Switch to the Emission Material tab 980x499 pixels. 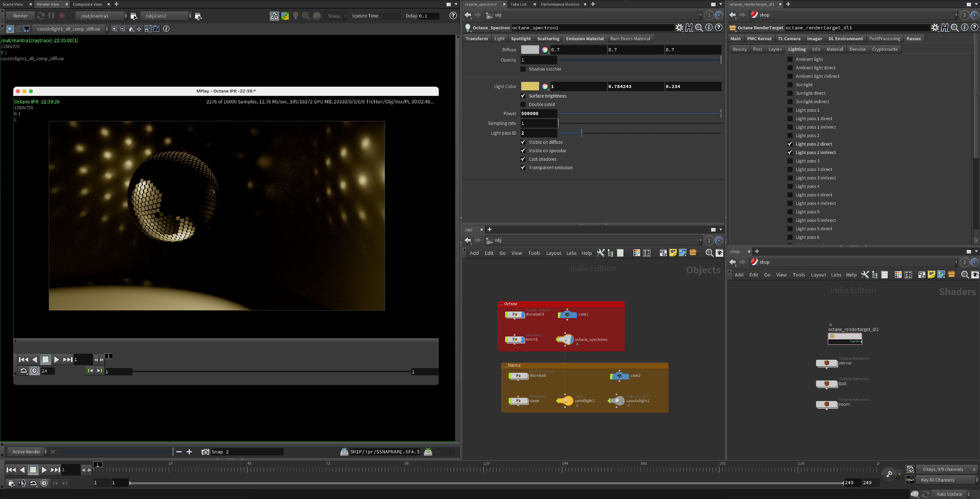coord(584,38)
